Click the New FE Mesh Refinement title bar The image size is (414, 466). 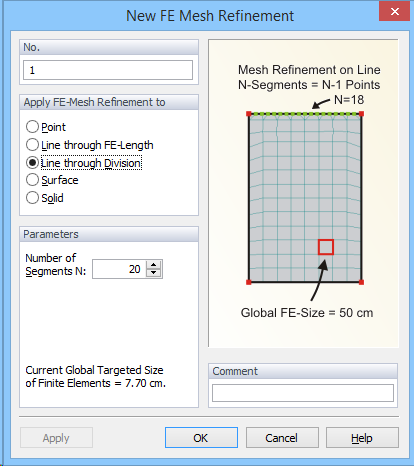point(210,16)
